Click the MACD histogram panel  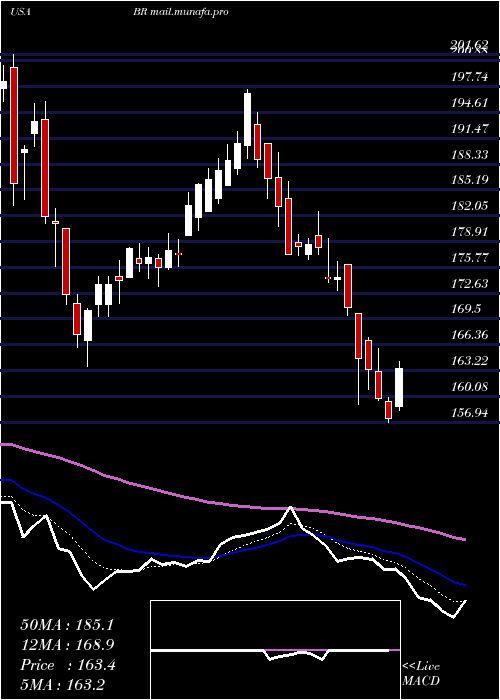click(x=275, y=650)
